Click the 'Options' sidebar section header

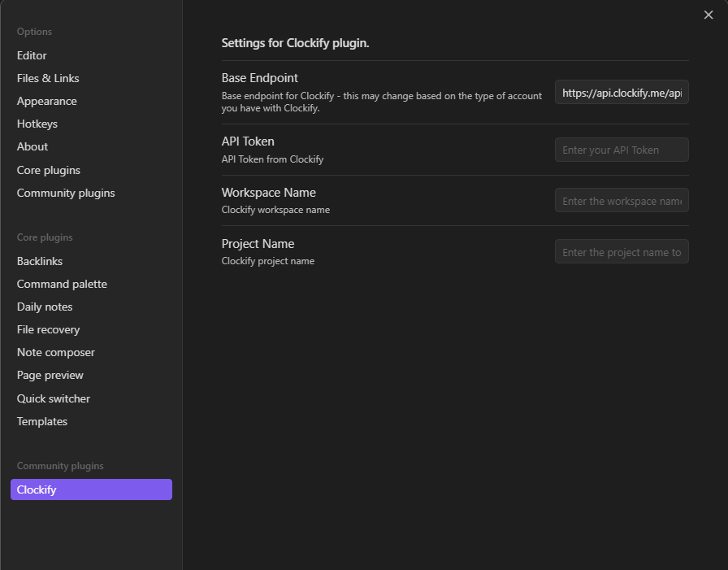34,32
